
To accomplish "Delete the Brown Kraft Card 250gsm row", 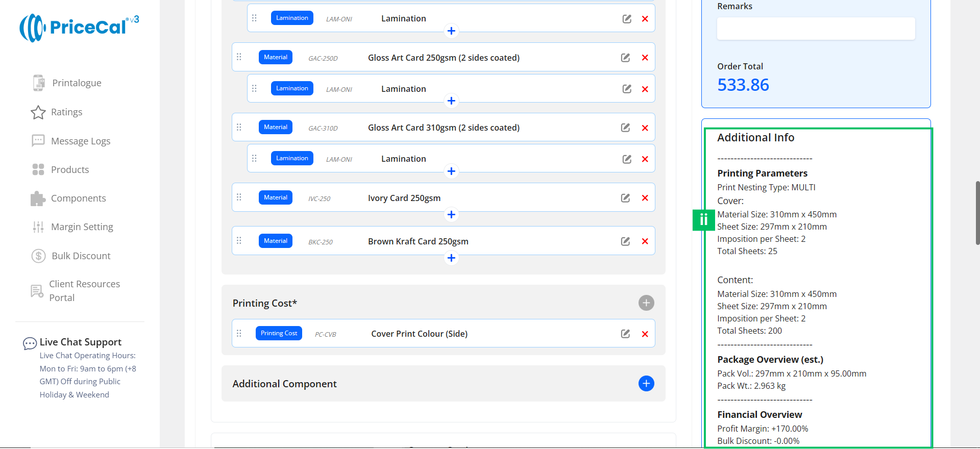I will coord(645,241).
